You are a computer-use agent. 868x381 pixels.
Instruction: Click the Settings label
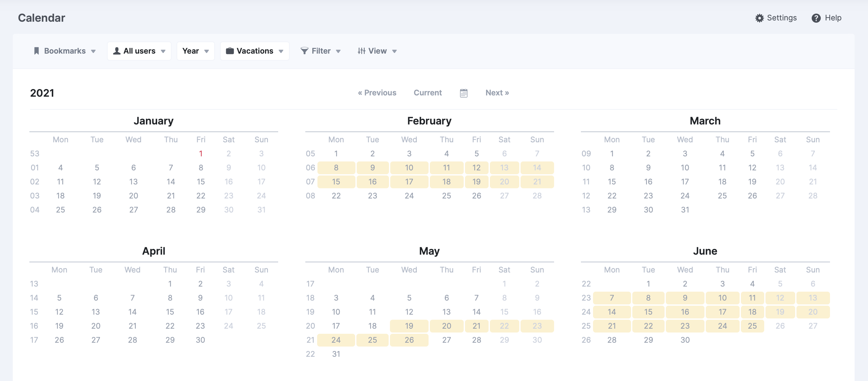[x=782, y=18]
